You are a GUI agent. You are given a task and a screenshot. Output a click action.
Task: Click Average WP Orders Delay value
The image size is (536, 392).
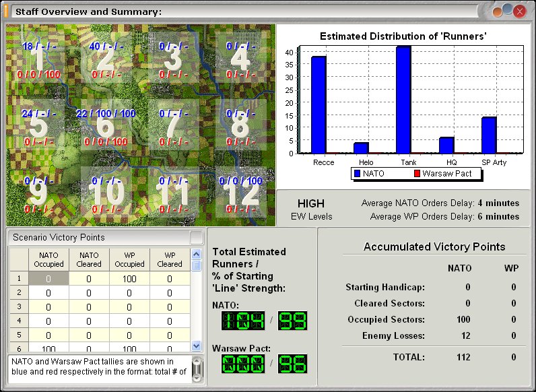coord(498,216)
